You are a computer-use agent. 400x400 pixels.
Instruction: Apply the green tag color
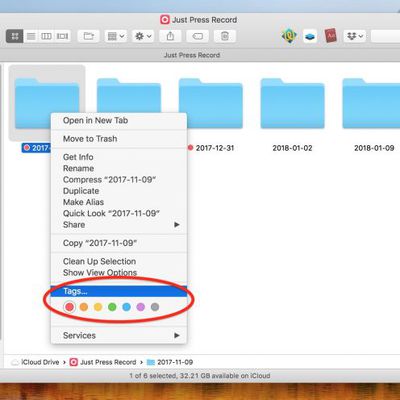pyautogui.click(x=112, y=307)
